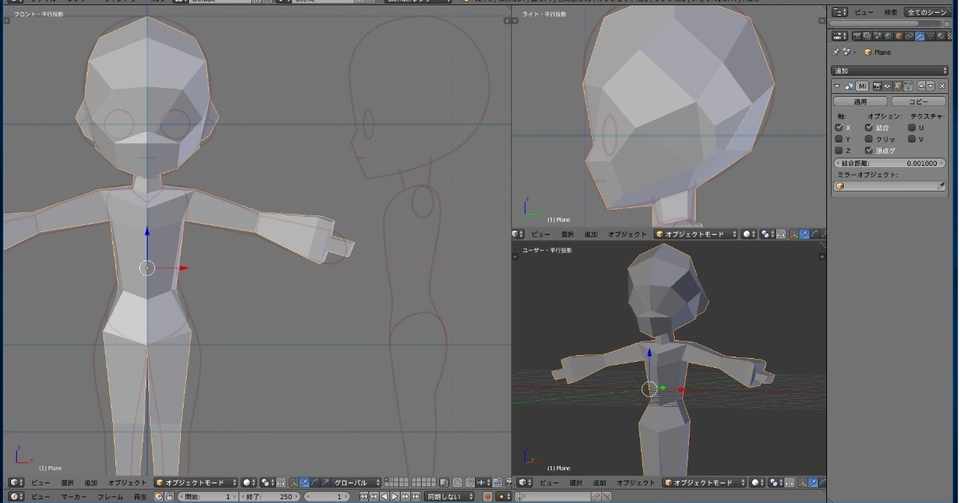
Task: Open ビュー menu in outliner header
Action: pos(864,12)
